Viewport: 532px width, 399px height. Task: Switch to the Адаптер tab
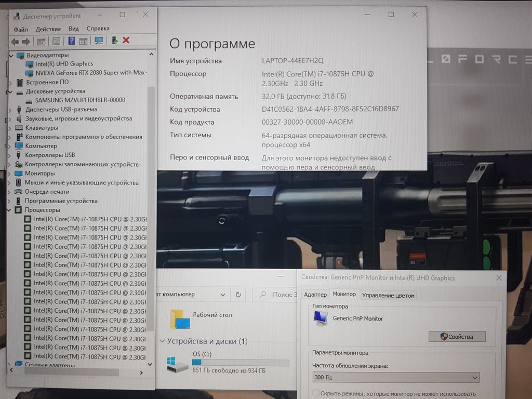tap(315, 295)
